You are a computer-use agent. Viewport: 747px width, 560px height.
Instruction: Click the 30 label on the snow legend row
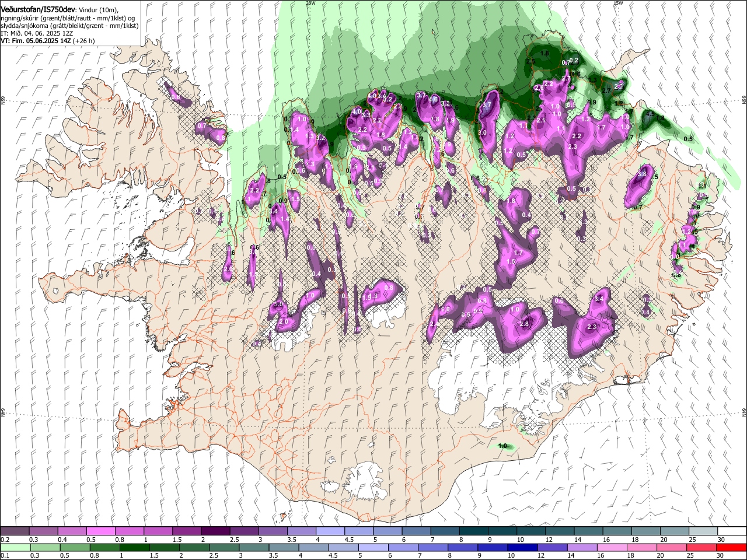pyautogui.click(x=721, y=540)
